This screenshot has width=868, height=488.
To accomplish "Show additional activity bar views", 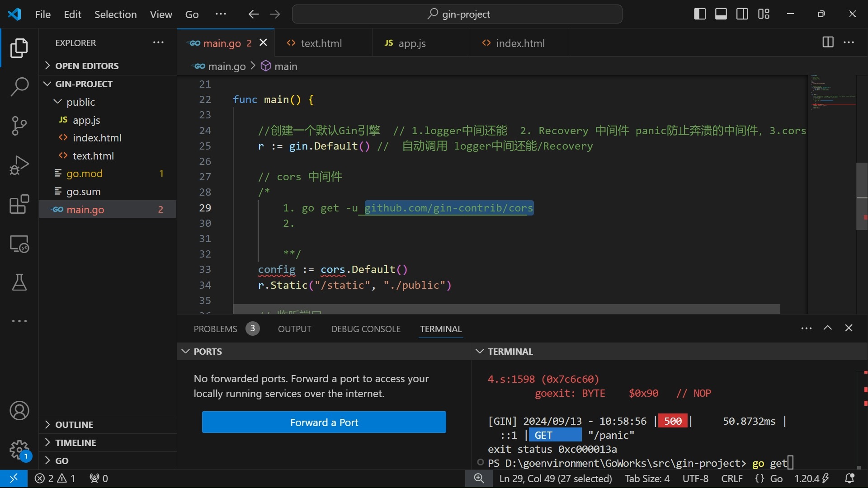I will (19, 321).
